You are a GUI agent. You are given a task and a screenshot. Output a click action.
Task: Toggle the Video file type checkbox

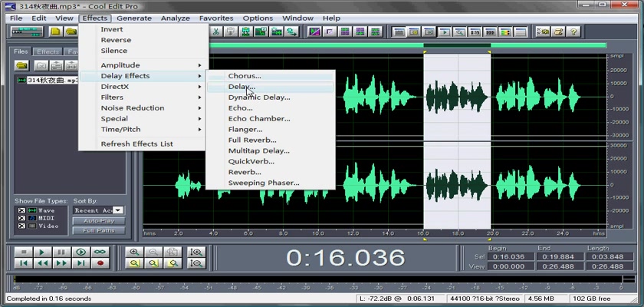21,226
